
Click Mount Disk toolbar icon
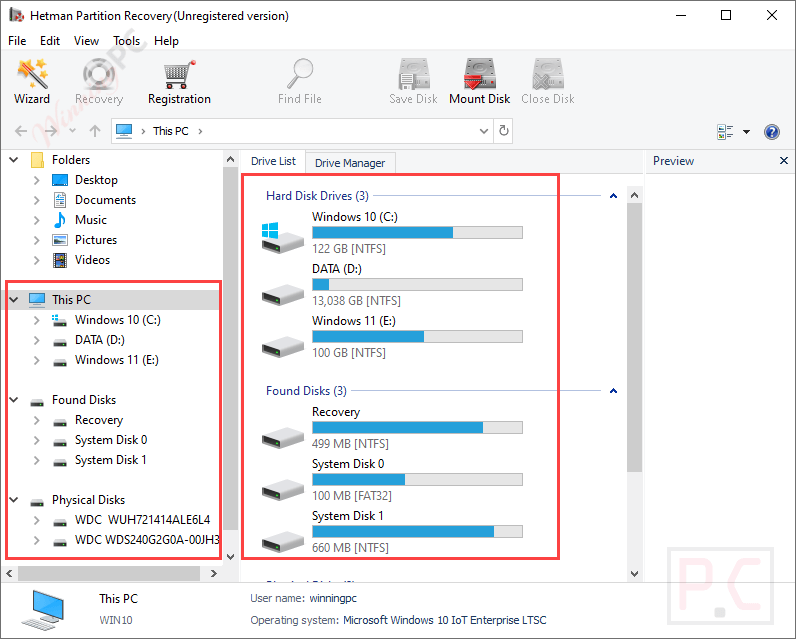(x=480, y=74)
